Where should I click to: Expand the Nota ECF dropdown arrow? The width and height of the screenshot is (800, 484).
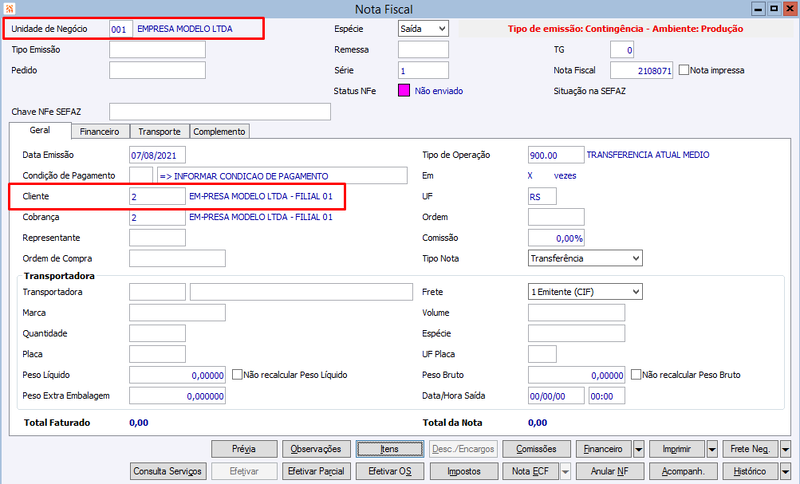[565, 471]
